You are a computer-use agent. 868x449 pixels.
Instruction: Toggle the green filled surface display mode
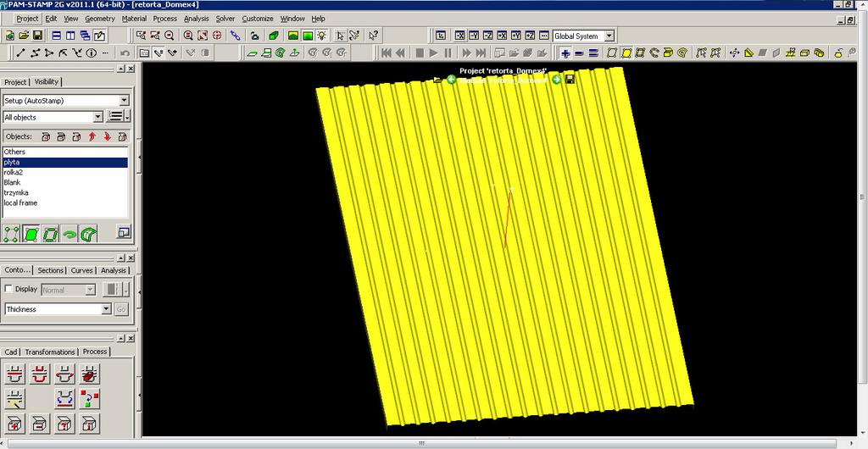click(31, 233)
